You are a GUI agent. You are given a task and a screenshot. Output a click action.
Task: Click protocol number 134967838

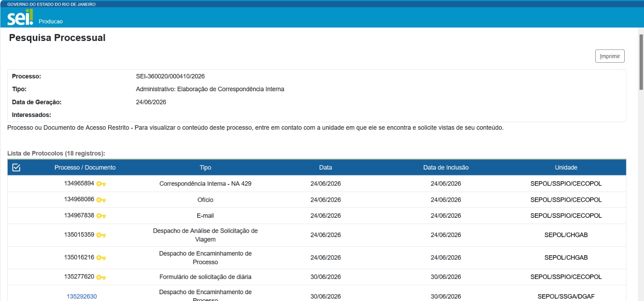pyautogui.click(x=79, y=215)
